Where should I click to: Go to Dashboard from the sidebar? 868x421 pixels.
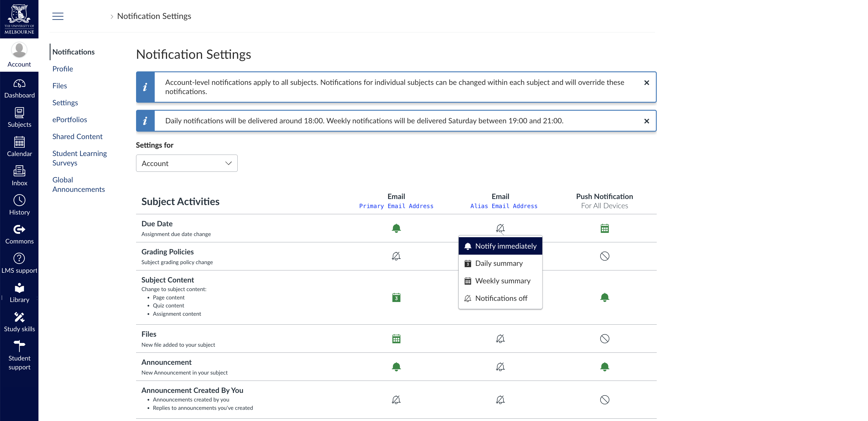pyautogui.click(x=19, y=89)
